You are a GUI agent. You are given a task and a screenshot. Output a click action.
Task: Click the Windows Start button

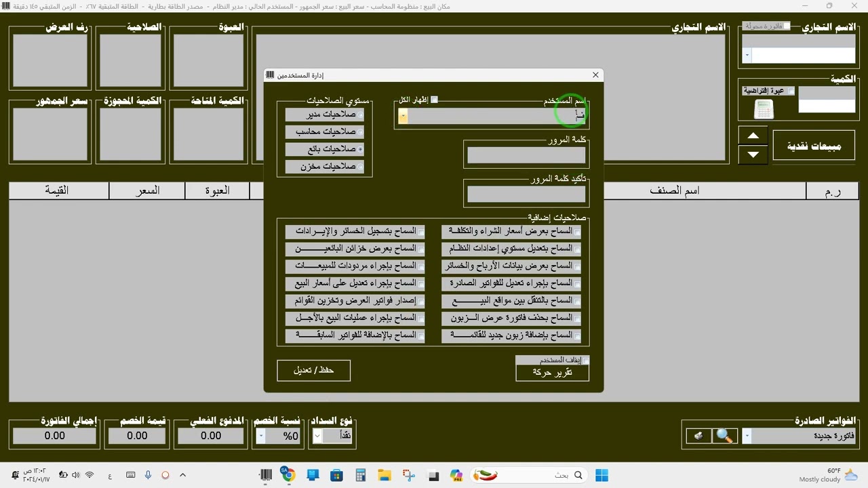tap(601, 475)
